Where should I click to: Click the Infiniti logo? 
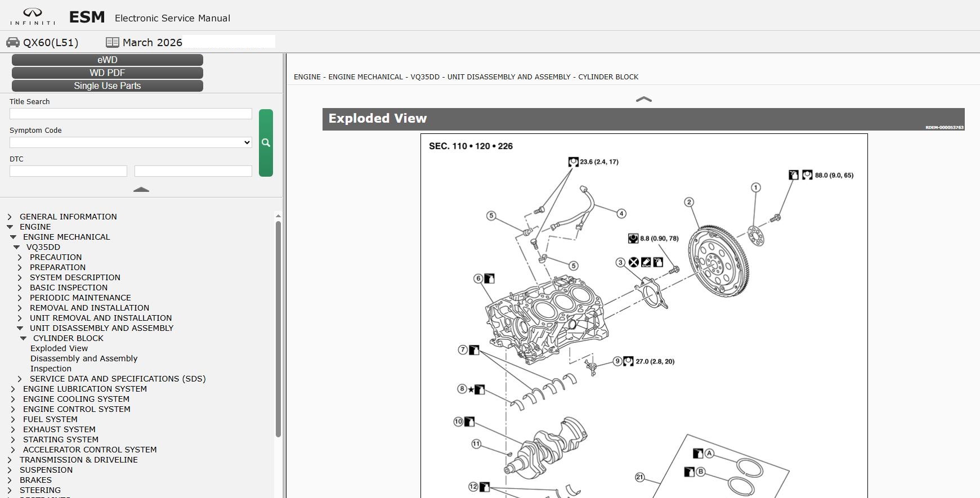[x=33, y=16]
